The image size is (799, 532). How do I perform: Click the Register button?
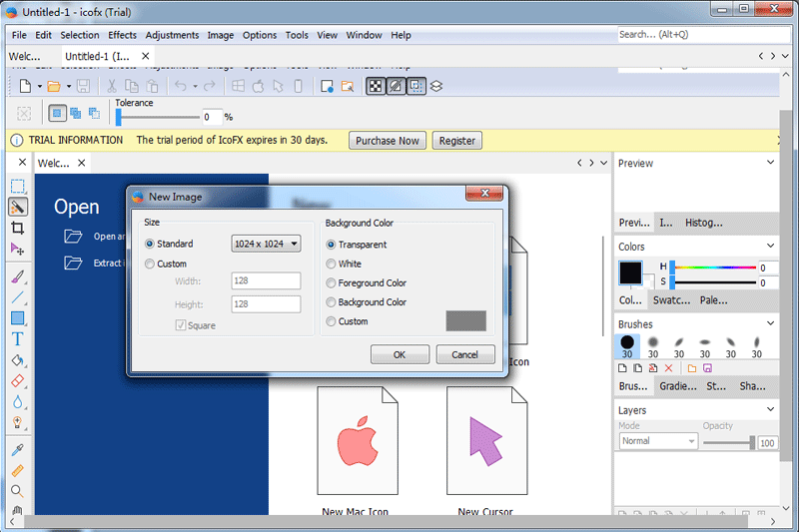[457, 141]
